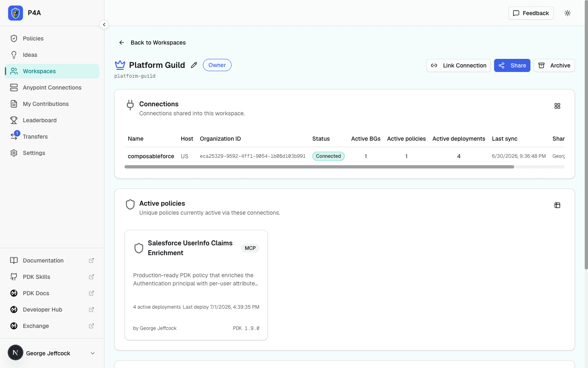Open the Salesforce UserInfo Claims Enrichment card
Screen dimensions: 588x368
coord(196,285)
